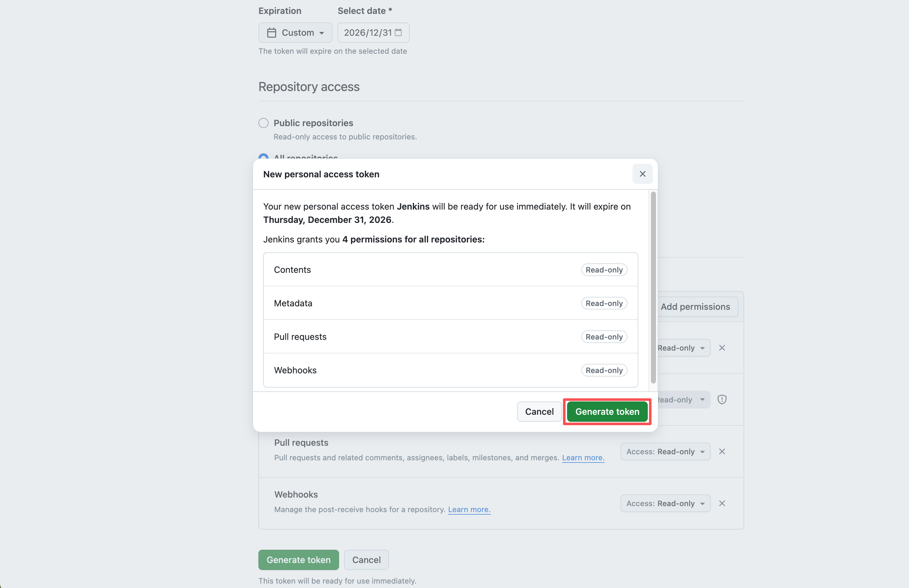
Task: Open Learn more link for Pull requests
Action: coord(583,458)
